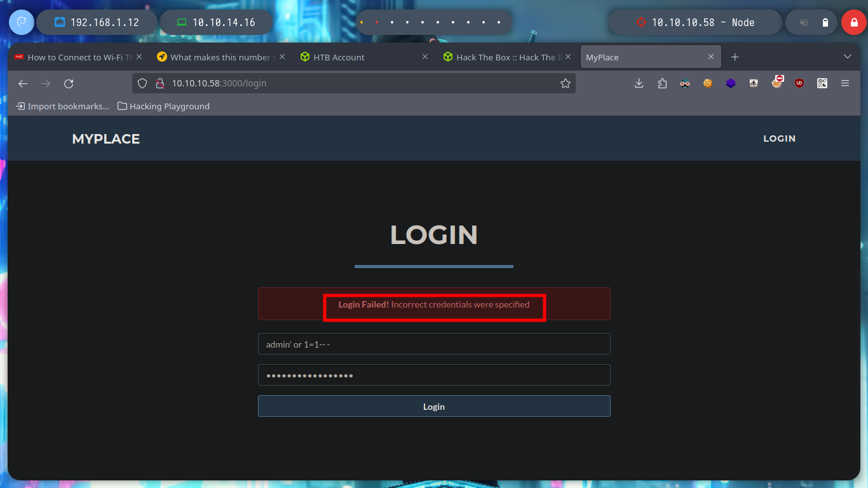This screenshot has width=868, height=488.
Task: Click the purple stacked-layers extension icon
Action: pos(731,83)
